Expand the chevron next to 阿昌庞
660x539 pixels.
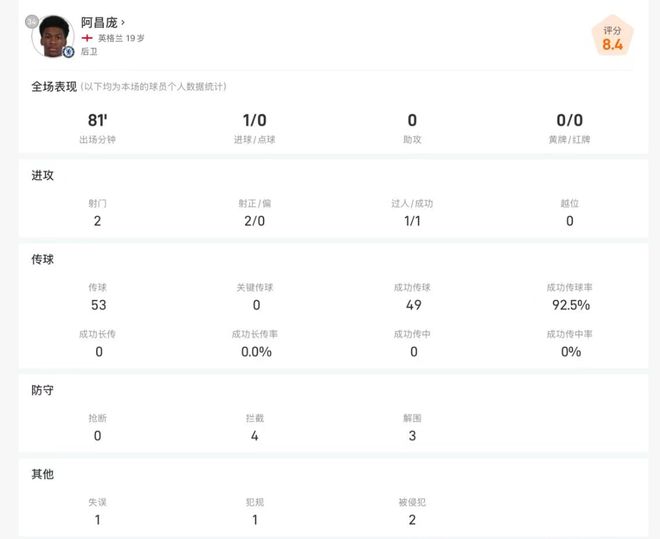[123, 21]
